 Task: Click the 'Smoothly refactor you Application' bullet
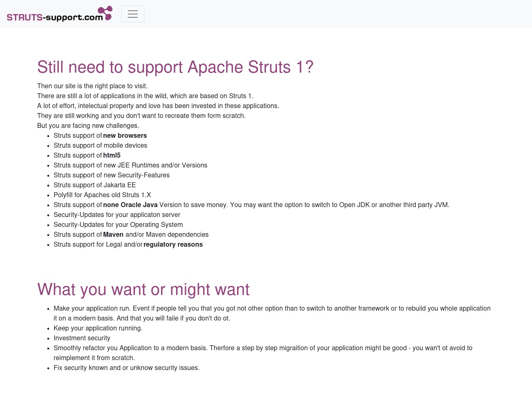click(263, 353)
